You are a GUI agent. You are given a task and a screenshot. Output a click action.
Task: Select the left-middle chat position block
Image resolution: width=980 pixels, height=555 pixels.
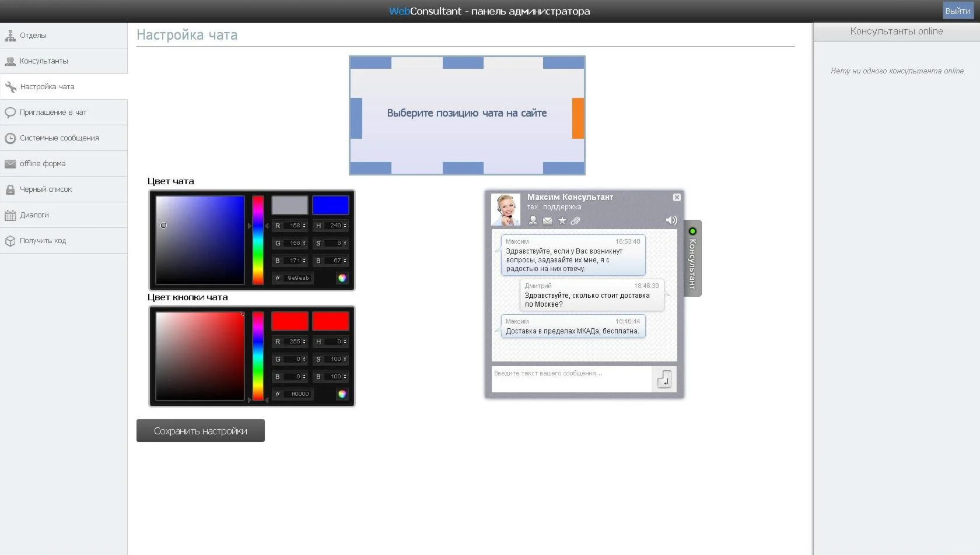(x=356, y=118)
